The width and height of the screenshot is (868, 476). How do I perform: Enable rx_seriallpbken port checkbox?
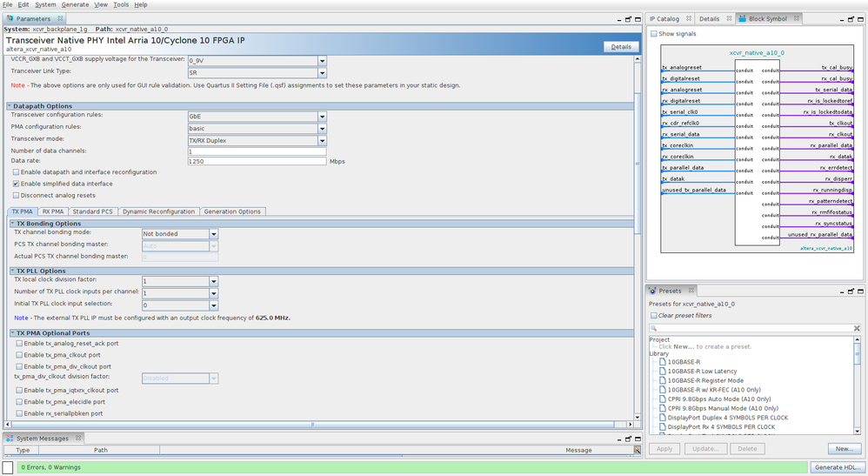coord(19,413)
